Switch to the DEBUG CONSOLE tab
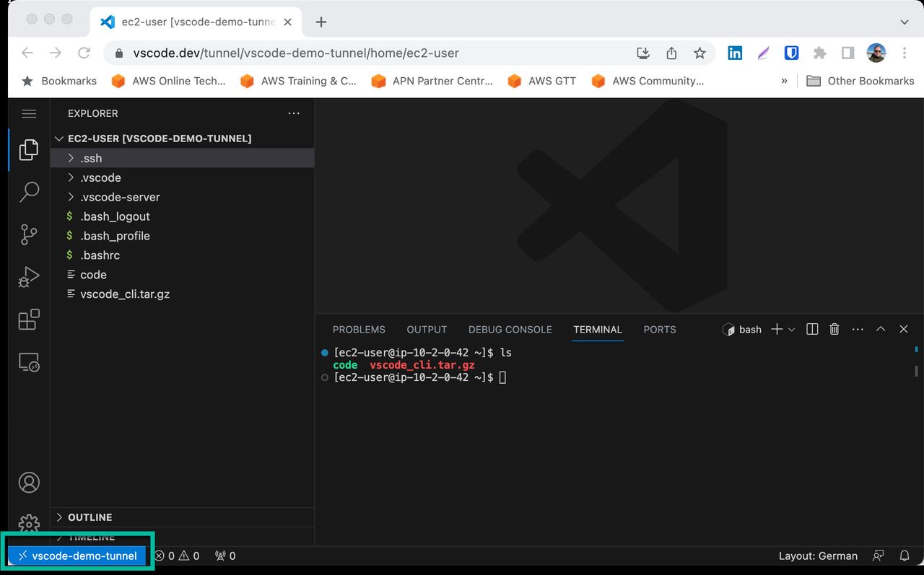 coord(510,329)
